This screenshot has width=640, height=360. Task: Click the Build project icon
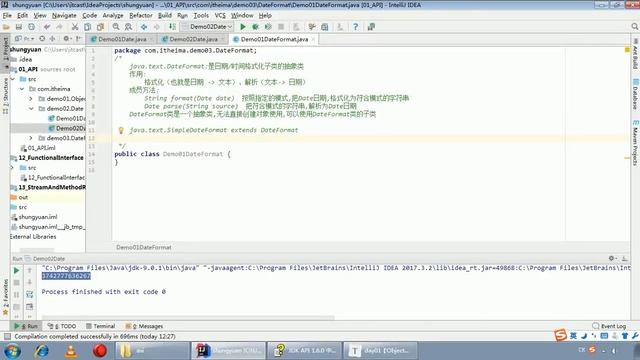coord(172,27)
